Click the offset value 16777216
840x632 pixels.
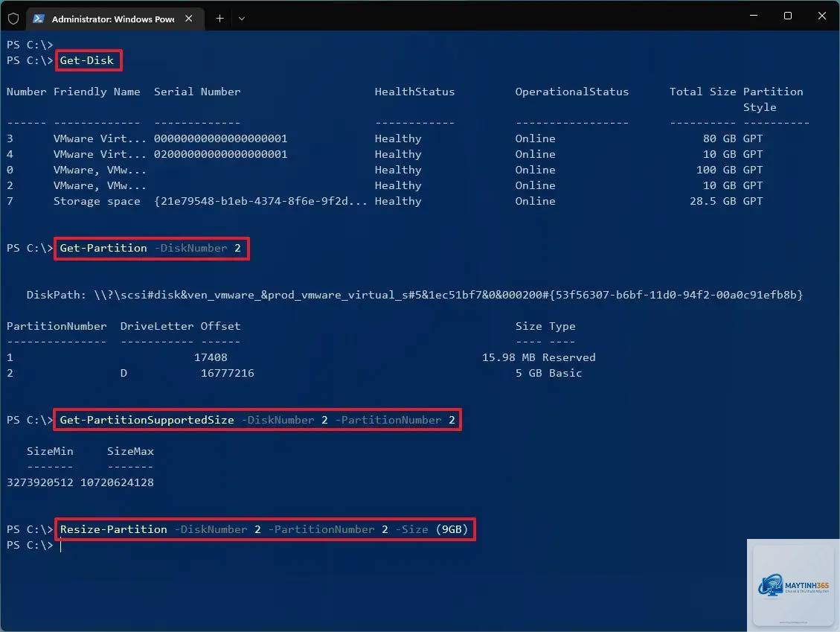coord(227,372)
